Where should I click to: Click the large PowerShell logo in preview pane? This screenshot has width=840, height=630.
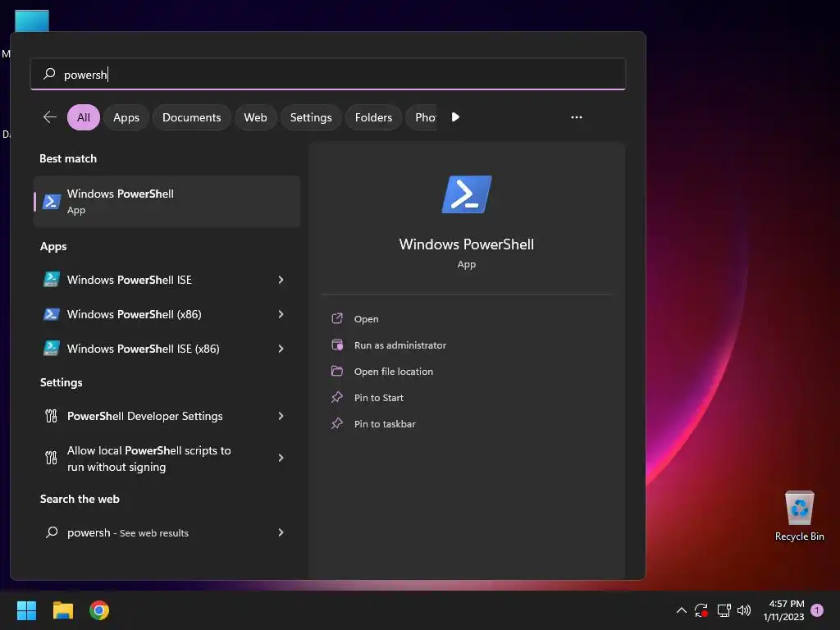(467, 194)
